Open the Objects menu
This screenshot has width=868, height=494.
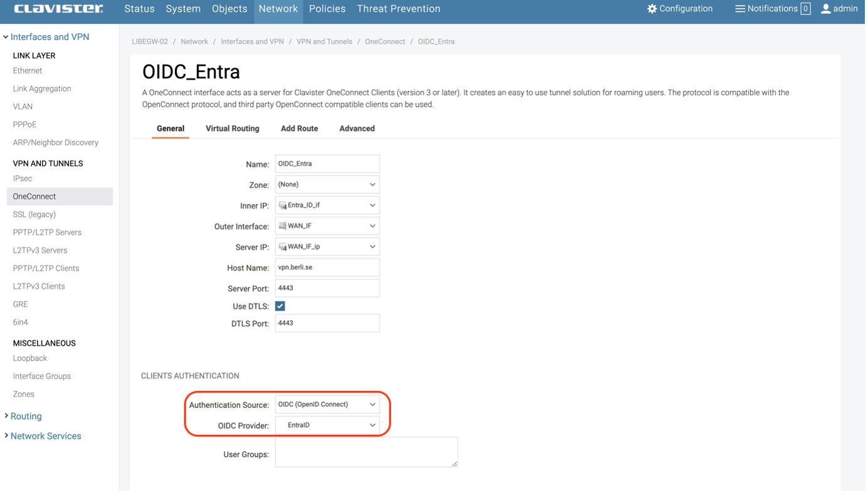tap(230, 9)
